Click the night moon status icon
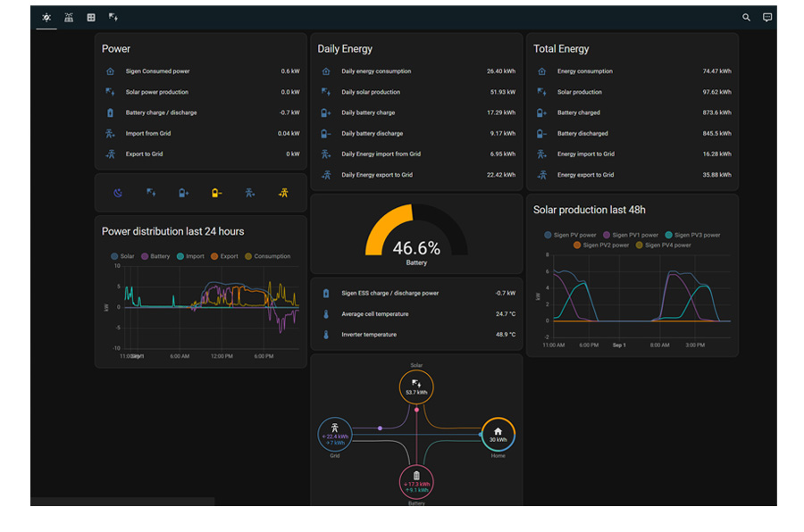The height and width of the screenshot is (532, 804). [x=118, y=193]
